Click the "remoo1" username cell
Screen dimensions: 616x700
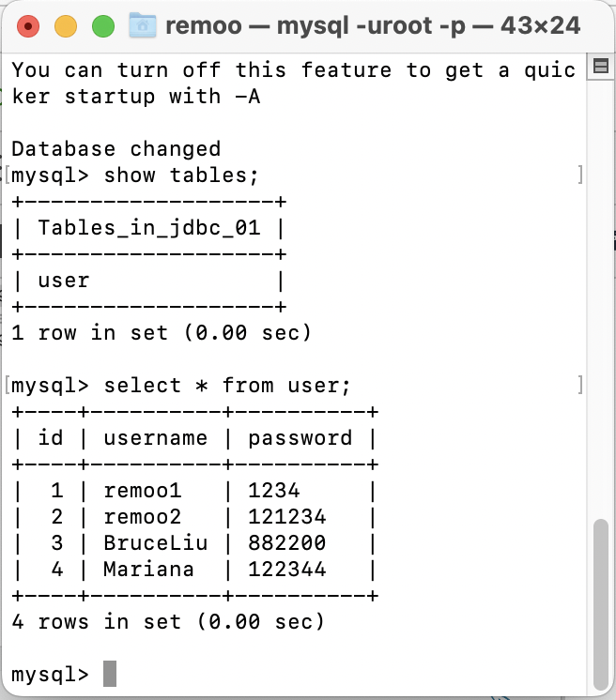click(143, 491)
